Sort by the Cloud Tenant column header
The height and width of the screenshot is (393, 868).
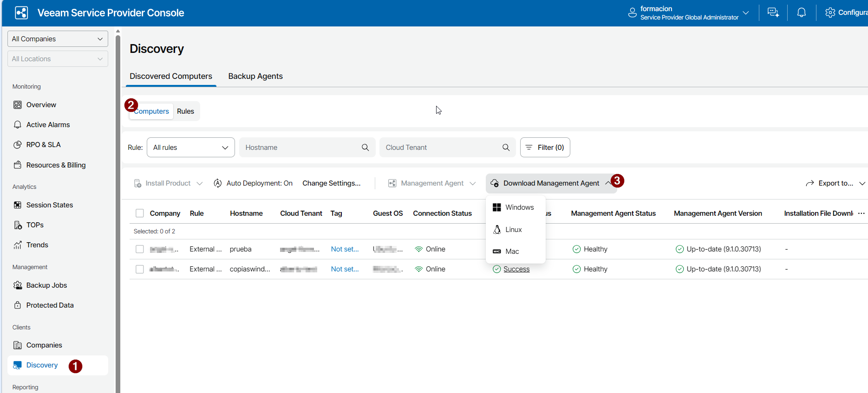[x=301, y=213]
